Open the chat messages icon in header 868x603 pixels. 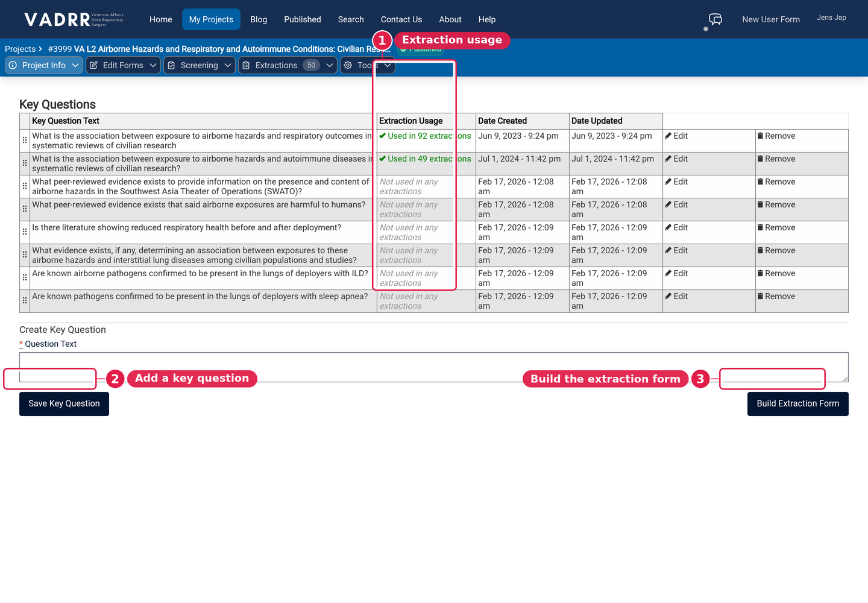tap(715, 19)
